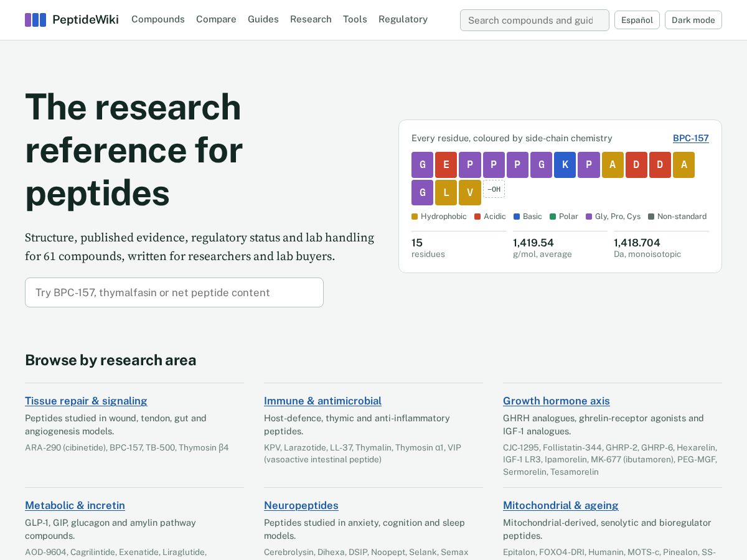Click the red E residue tile

(x=446, y=165)
